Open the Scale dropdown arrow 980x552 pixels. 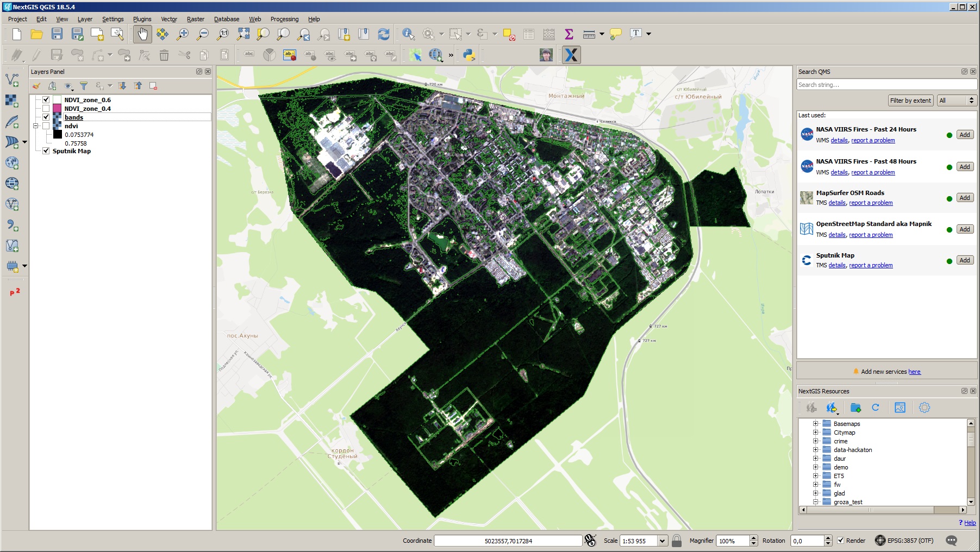(x=662, y=541)
